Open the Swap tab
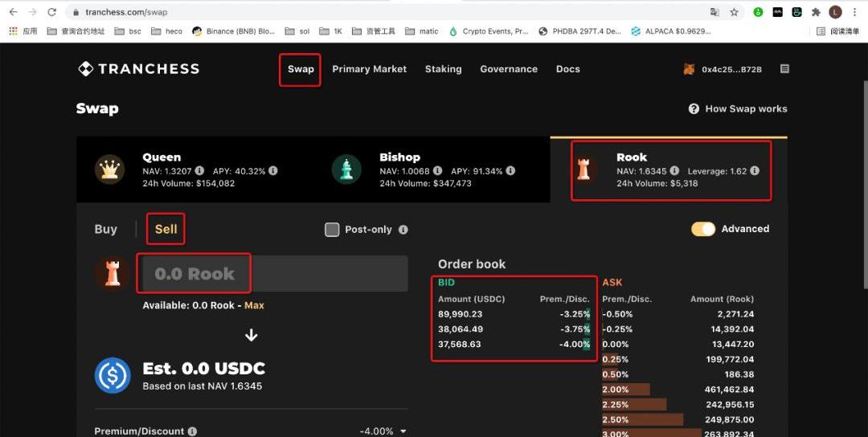The image size is (868, 437). click(301, 69)
